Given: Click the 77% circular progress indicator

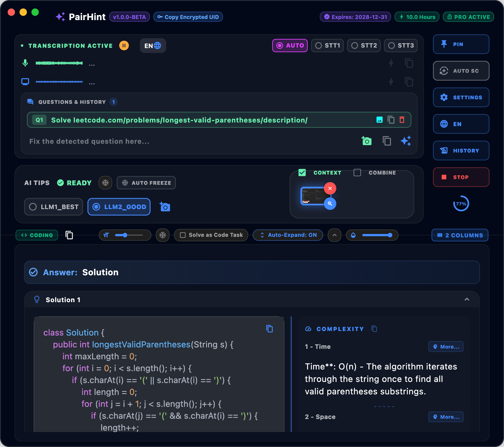Looking at the screenshot, I should click(461, 204).
